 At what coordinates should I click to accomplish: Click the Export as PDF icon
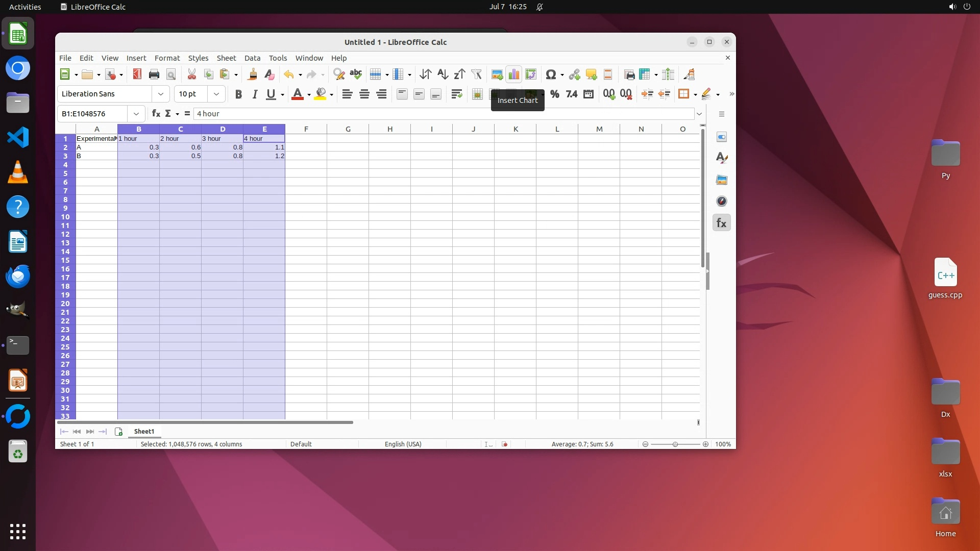point(137,74)
